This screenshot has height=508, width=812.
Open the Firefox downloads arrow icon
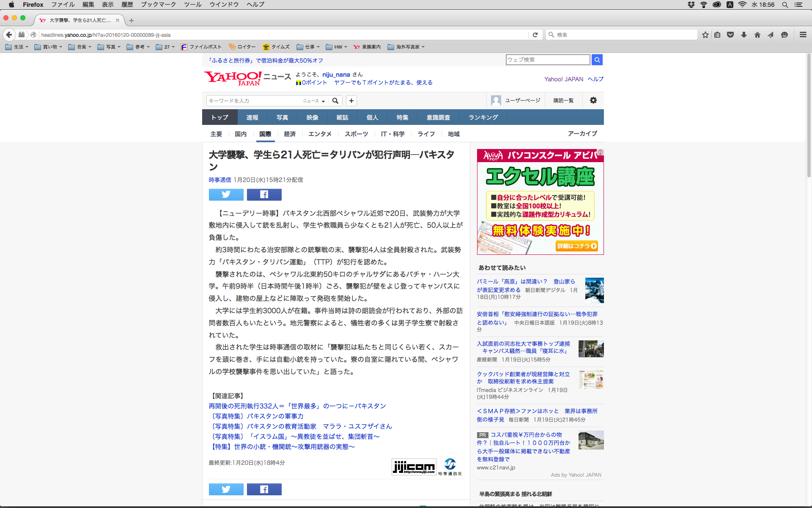(x=743, y=35)
